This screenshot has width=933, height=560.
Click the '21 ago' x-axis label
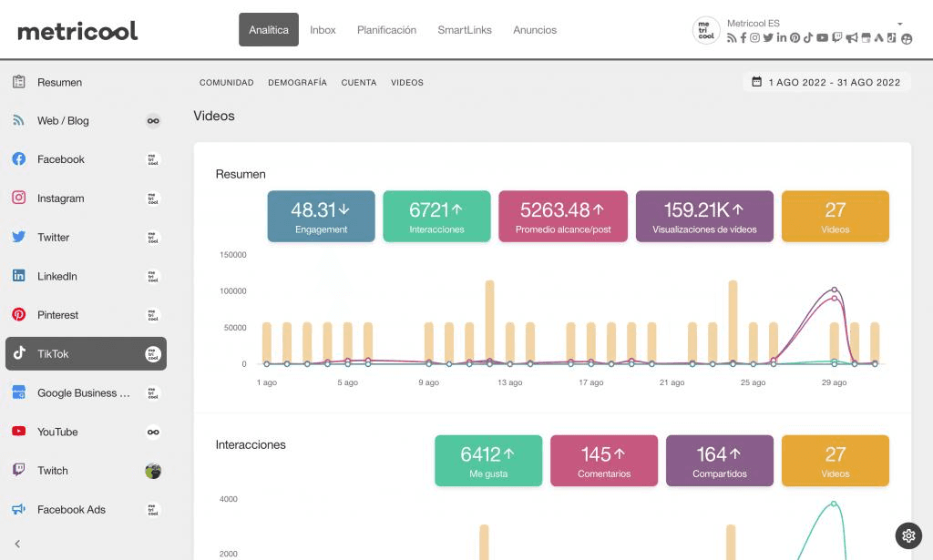pos(672,382)
